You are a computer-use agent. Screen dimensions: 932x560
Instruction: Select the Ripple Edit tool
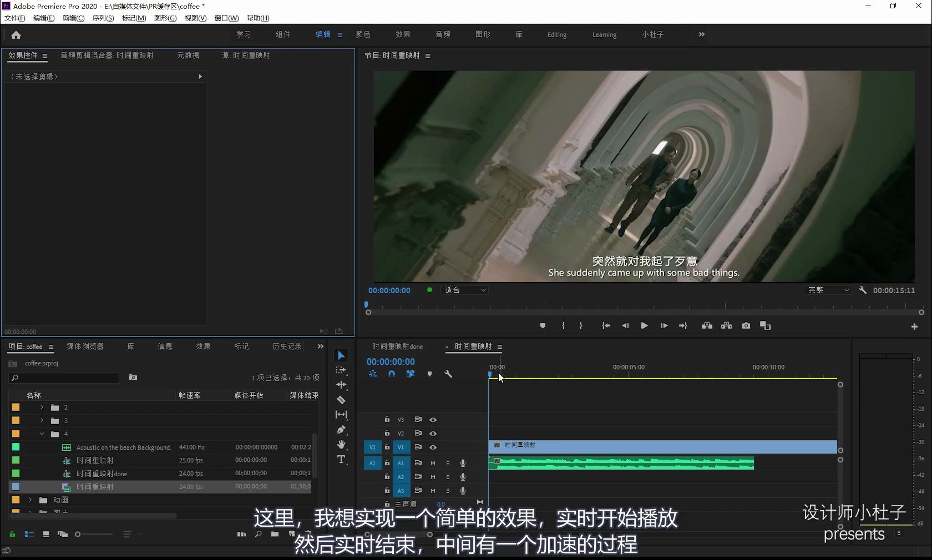(x=341, y=385)
